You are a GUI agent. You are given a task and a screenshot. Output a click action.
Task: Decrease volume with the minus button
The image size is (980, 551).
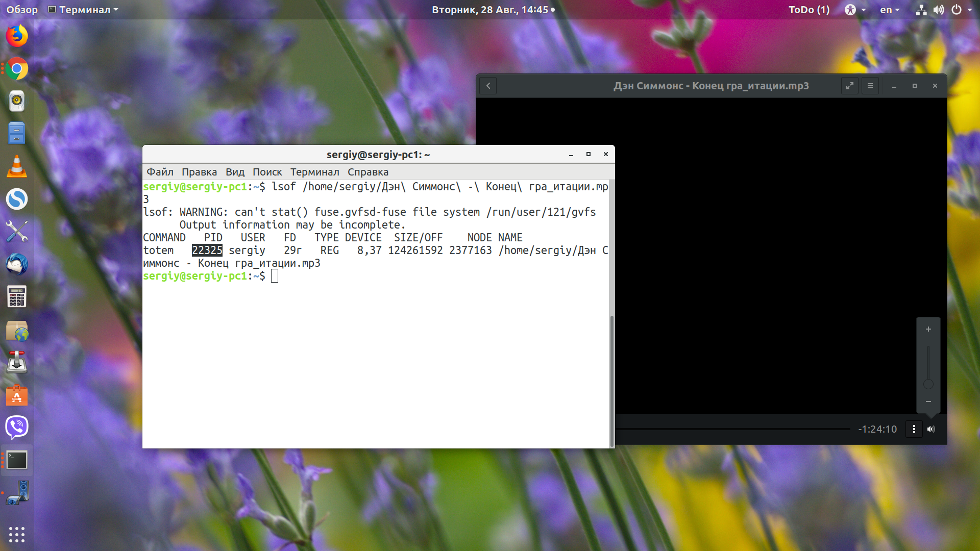[928, 402]
